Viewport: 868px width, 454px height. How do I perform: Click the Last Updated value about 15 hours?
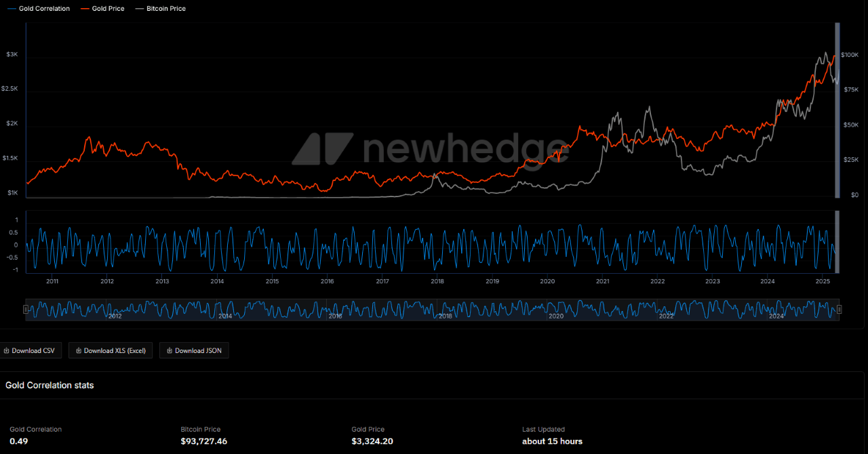(x=552, y=442)
